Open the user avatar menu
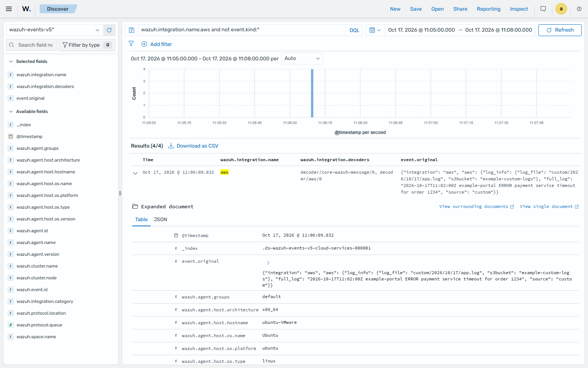588x368 pixels. [561, 9]
